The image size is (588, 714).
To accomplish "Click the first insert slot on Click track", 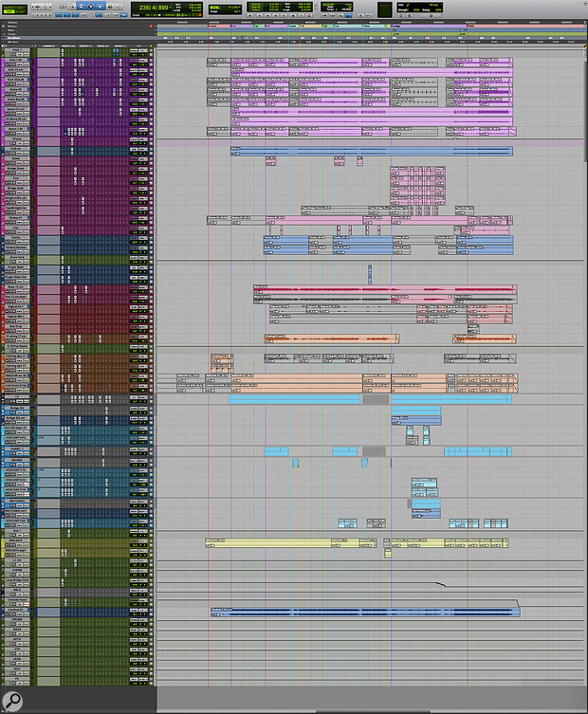I will tap(63, 50).
